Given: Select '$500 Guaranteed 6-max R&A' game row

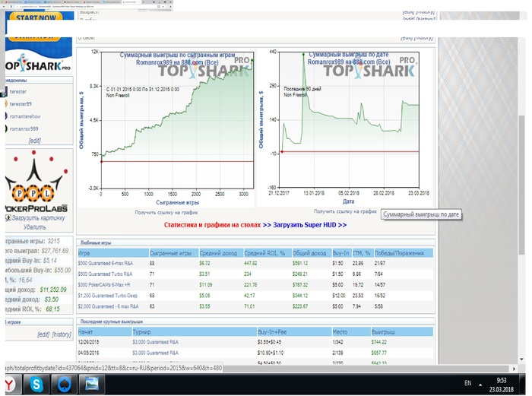Looking at the screenshot, I should (255, 263).
